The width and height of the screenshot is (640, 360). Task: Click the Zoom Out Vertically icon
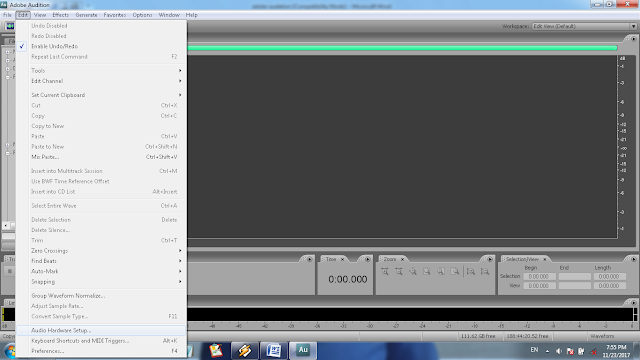click(x=484, y=271)
